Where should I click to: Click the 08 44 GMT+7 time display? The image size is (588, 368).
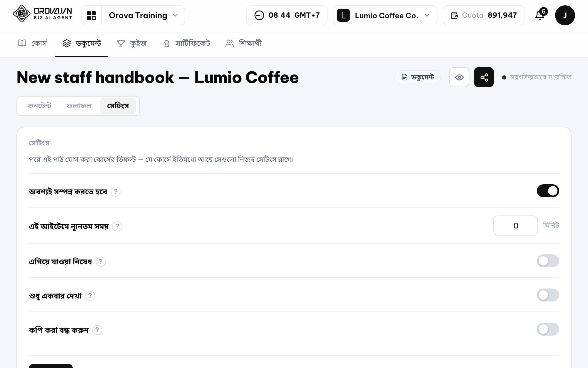point(287,15)
